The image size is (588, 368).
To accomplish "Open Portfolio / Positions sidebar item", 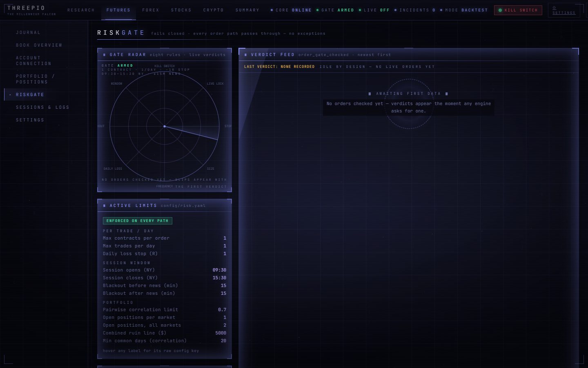I will [x=36, y=79].
